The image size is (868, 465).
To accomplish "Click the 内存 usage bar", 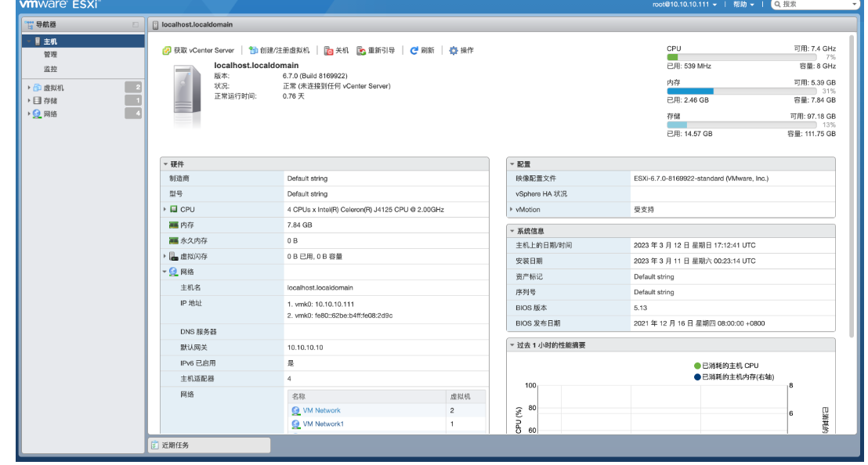I will [742, 92].
